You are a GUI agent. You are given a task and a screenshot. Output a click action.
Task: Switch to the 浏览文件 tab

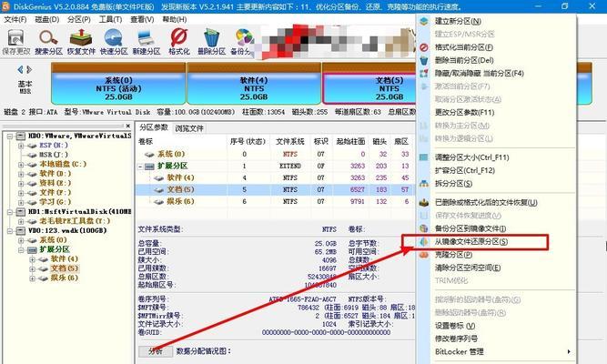(x=189, y=128)
